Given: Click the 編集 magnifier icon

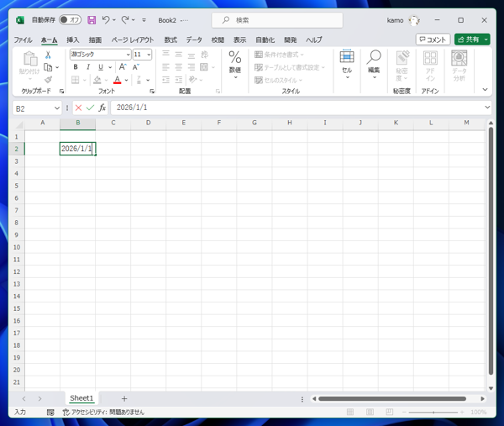Looking at the screenshot, I should 374,57.
